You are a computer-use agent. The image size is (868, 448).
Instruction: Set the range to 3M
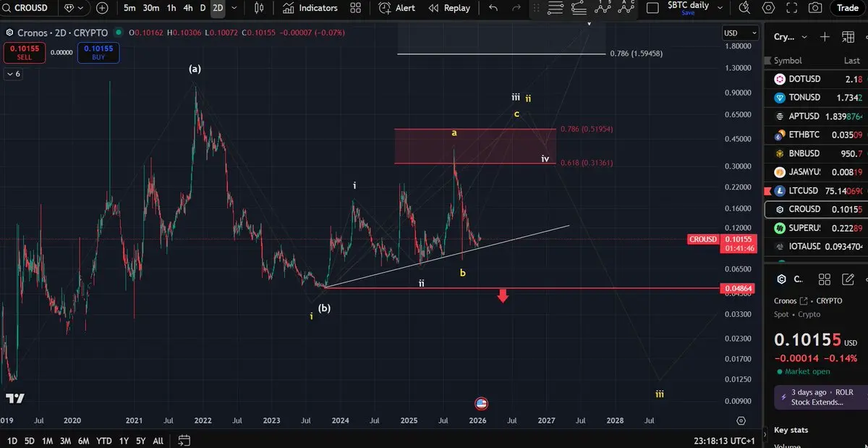pos(65,441)
